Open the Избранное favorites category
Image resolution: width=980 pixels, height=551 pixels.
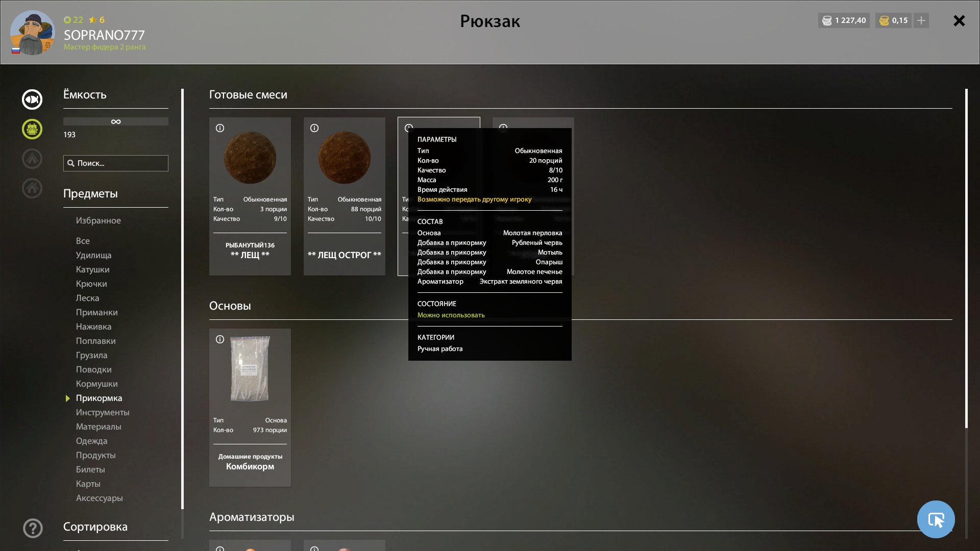[99, 220]
